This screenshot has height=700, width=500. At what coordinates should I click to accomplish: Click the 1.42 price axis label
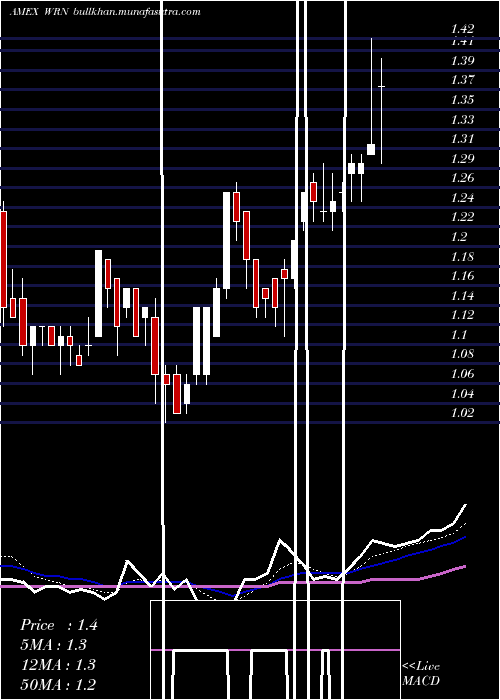pos(462,29)
